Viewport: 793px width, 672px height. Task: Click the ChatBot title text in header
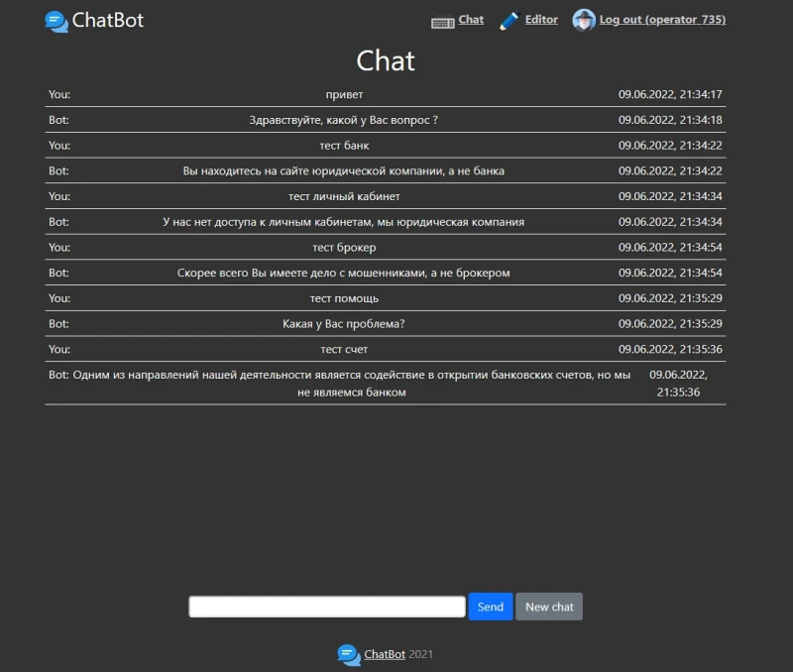[108, 21]
